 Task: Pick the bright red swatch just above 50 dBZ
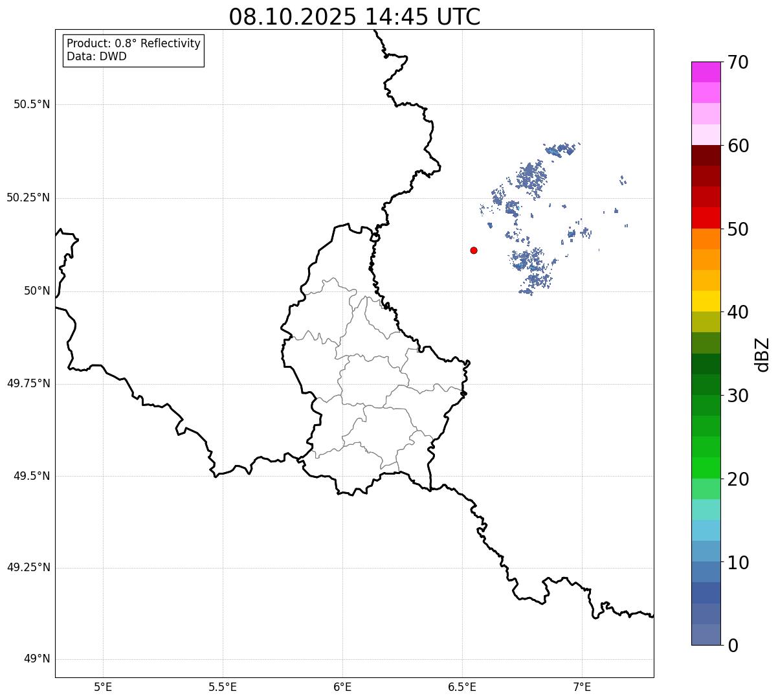706,218
